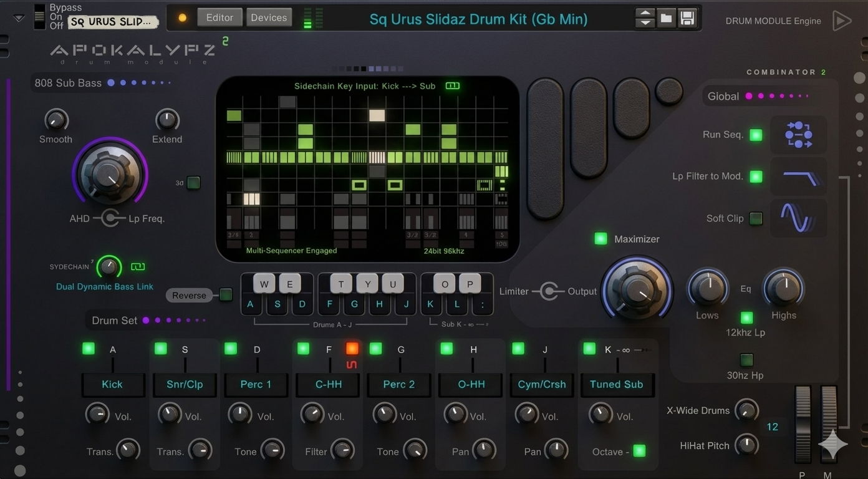Click the large Lp Freq. knob

point(110,174)
